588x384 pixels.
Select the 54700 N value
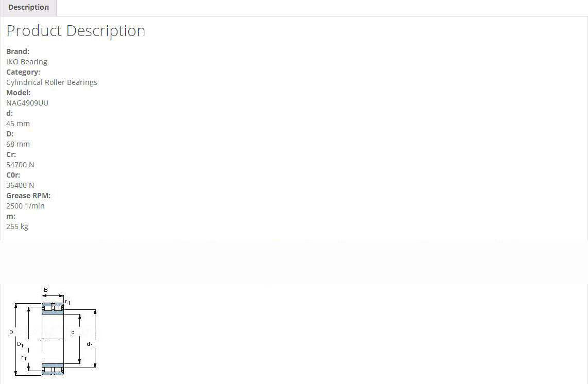(x=20, y=165)
